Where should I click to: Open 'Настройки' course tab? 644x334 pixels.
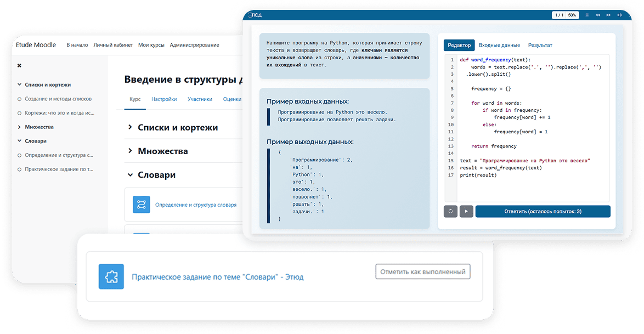(x=164, y=99)
